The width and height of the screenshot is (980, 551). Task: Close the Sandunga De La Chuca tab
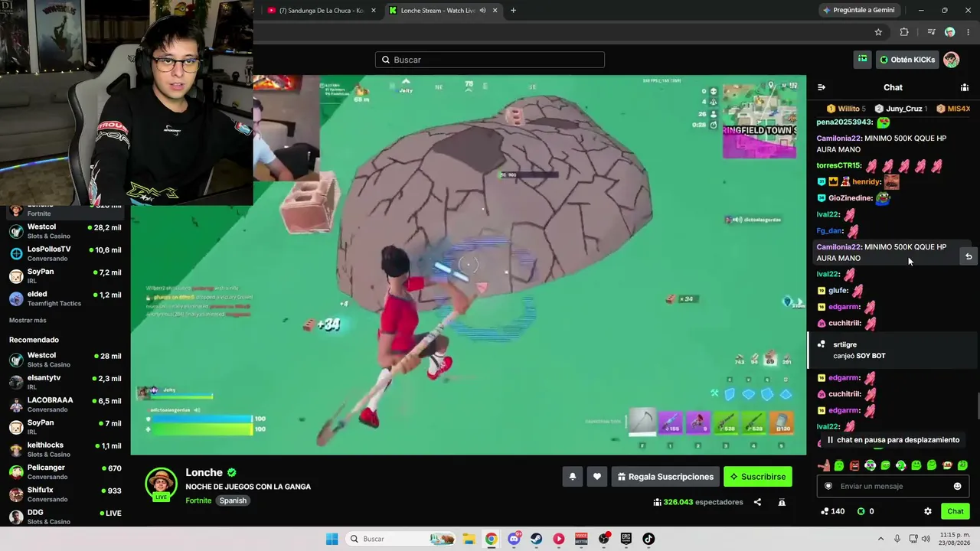pos(374,11)
